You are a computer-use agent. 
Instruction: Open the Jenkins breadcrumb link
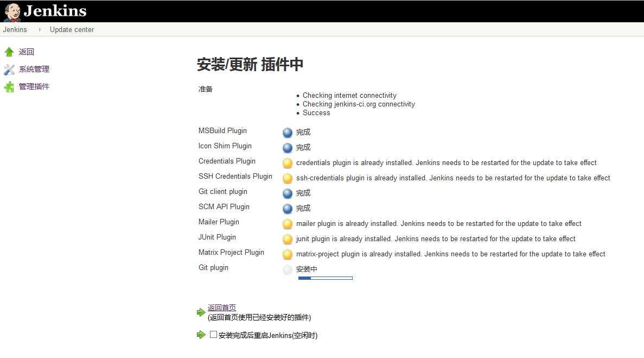(x=15, y=29)
